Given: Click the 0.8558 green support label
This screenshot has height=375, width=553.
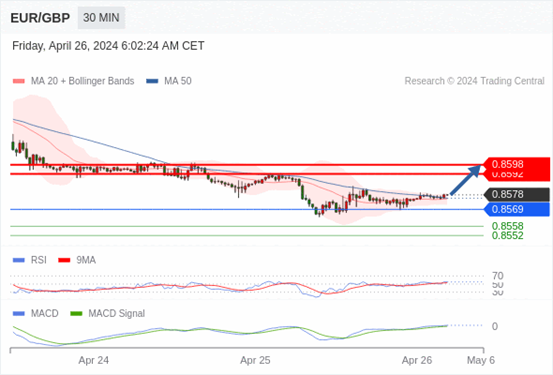Looking at the screenshot, I should (508, 226).
